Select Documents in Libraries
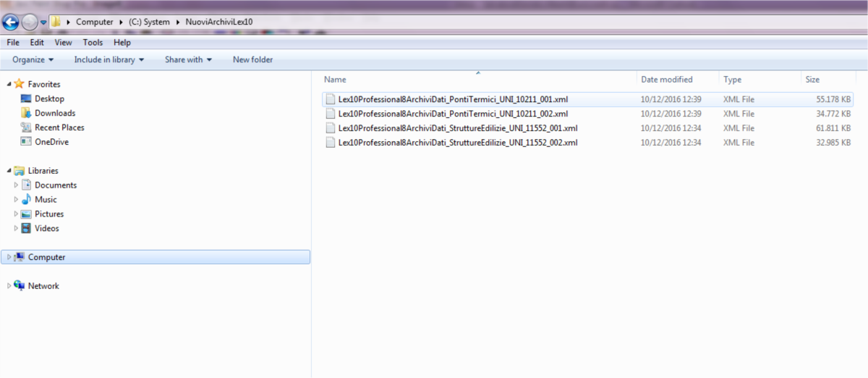The height and width of the screenshot is (378, 868). click(x=56, y=185)
